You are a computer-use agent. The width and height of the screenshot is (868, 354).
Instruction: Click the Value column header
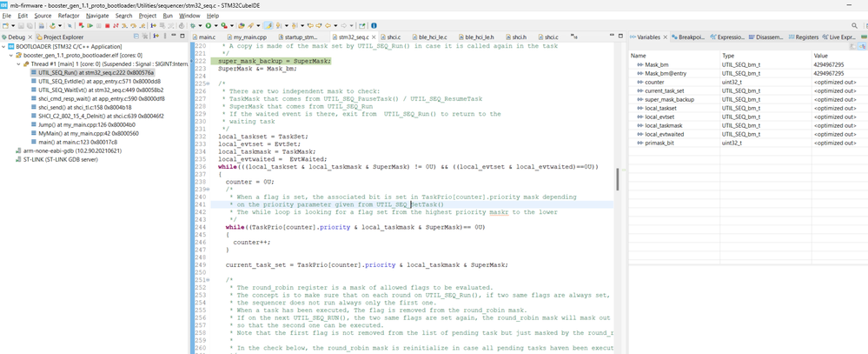click(x=839, y=56)
